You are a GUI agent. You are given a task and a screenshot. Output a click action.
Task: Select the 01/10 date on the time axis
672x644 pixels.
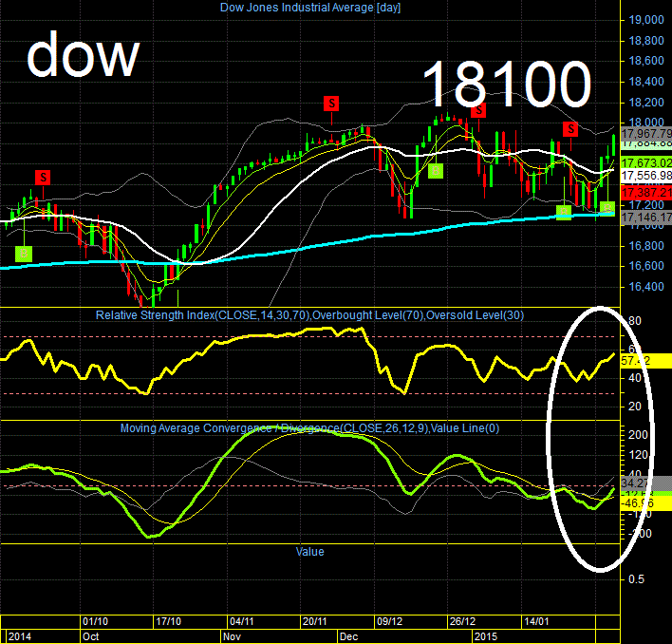[x=95, y=622]
